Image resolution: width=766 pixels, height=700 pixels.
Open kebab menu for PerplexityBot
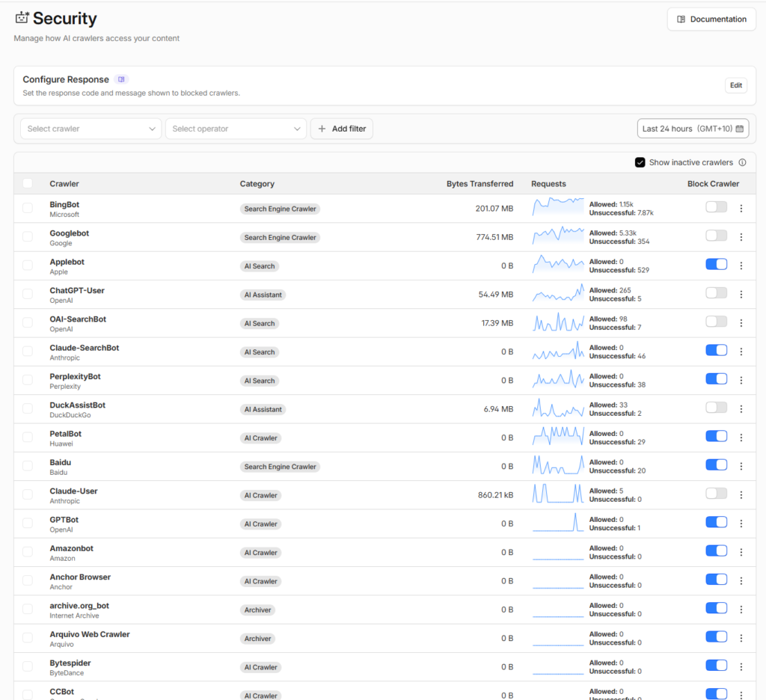point(741,381)
